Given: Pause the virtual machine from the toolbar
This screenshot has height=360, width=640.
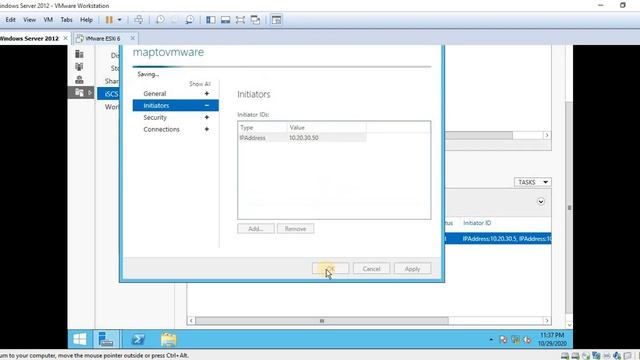Looking at the screenshot, I should 109,20.
